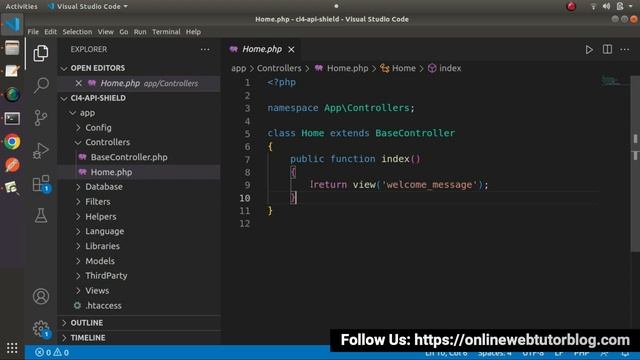Open the image viewer dock icon

pos(12,189)
